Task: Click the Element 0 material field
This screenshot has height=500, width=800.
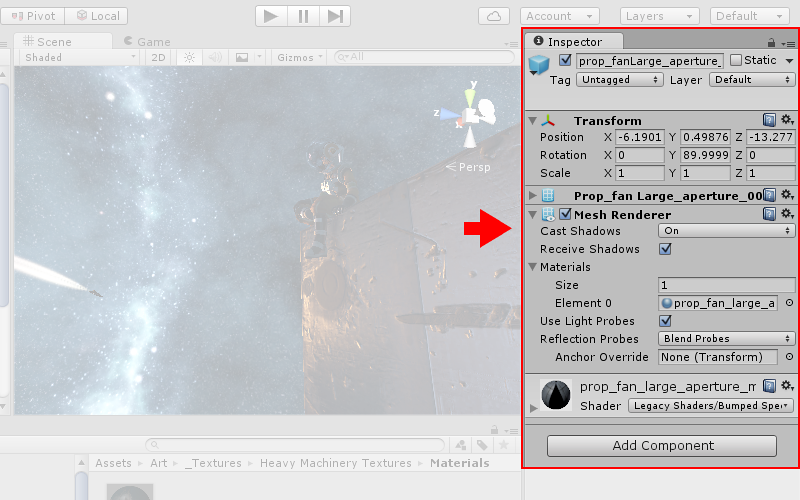Action: tap(718, 303)
